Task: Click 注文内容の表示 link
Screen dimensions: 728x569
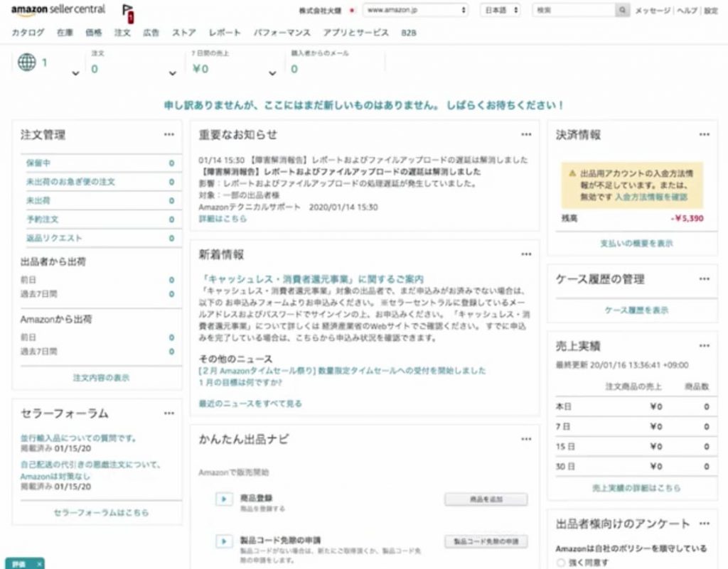Action: [x=101, y=377]
